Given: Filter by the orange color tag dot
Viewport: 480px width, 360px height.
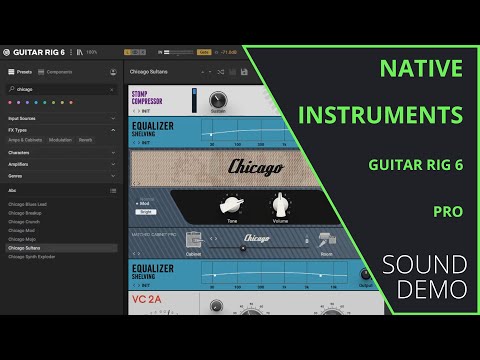Looking at the screenshot, I should tap(71, 103).
